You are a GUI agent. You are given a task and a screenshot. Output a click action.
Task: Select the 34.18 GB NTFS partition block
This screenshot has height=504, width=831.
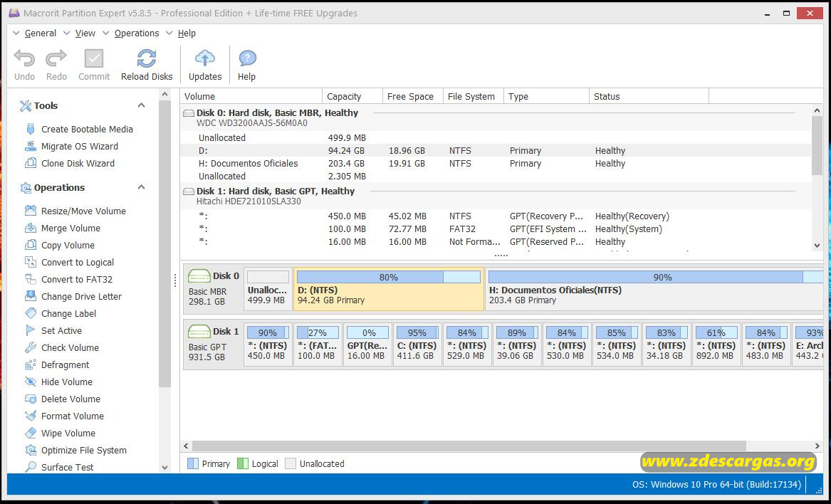pyautogui.click(x=667, y=345)
